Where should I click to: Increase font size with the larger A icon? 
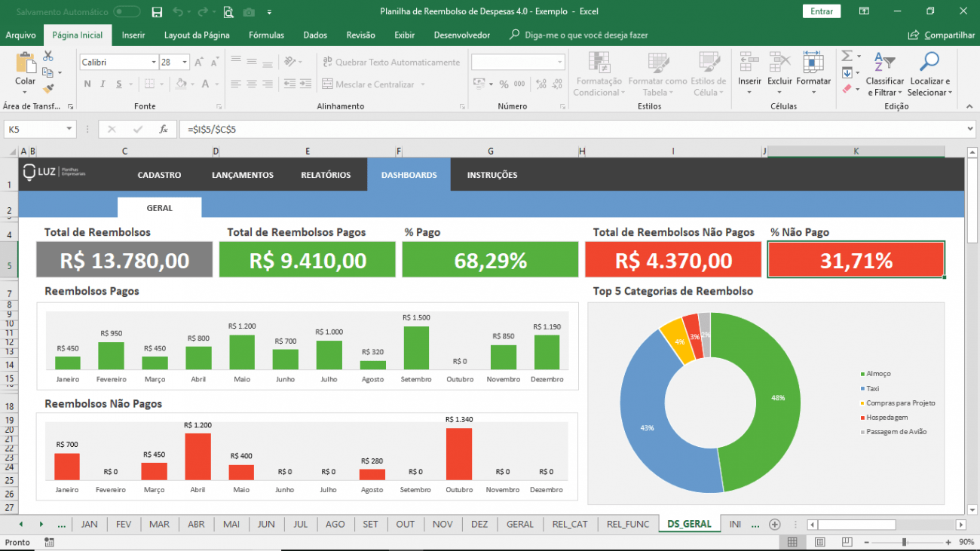tap(199, 63)
